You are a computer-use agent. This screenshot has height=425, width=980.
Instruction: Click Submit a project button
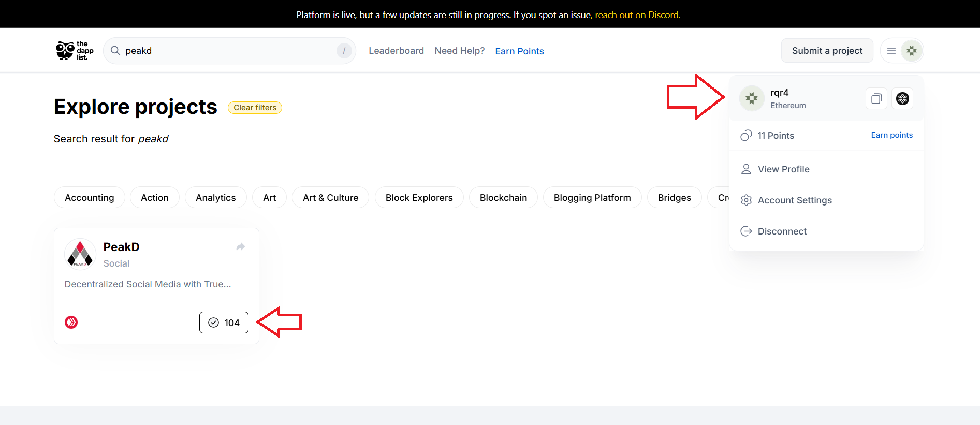827,51
